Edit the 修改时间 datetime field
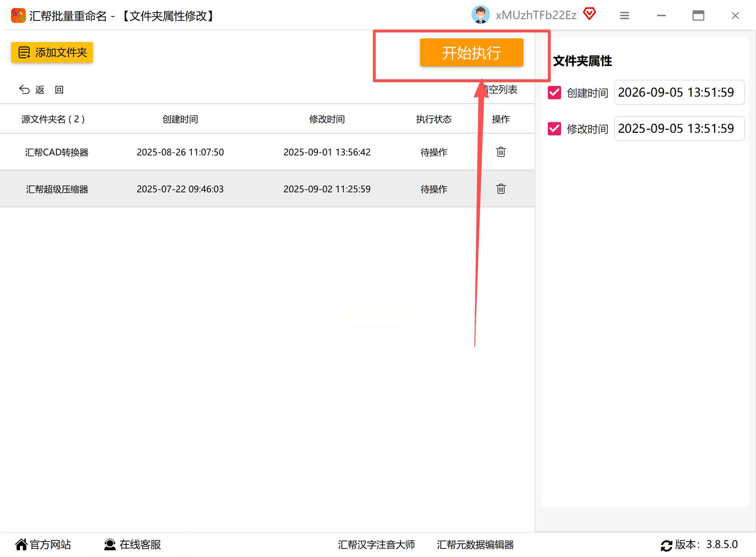Viewport: 756px width, 557px height. 678,128
